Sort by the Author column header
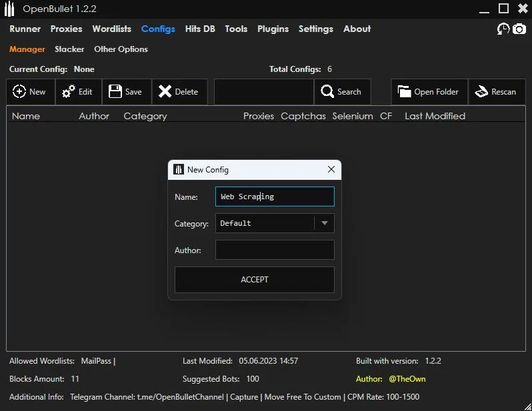 click(94, 116)
